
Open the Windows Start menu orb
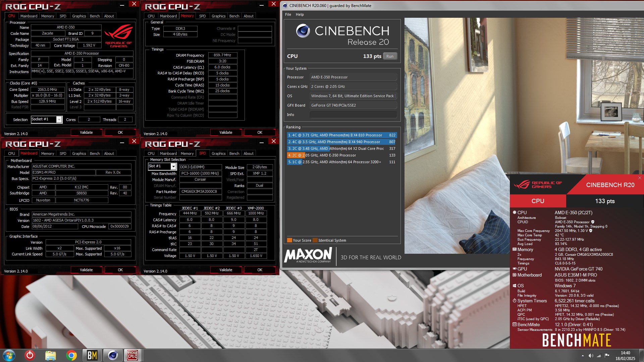click(x=9, y=355)
